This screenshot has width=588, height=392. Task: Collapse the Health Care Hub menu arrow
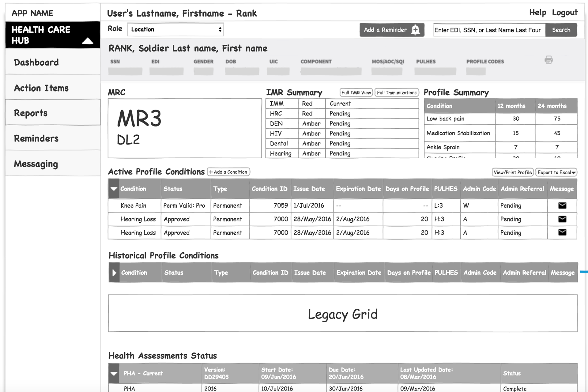[x=88, y=41]
